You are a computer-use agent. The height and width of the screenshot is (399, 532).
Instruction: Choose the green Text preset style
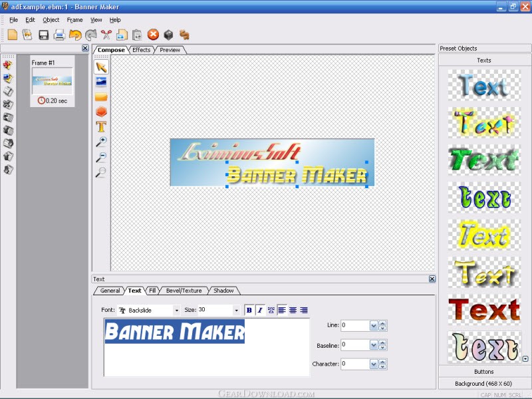click(484, 160)
